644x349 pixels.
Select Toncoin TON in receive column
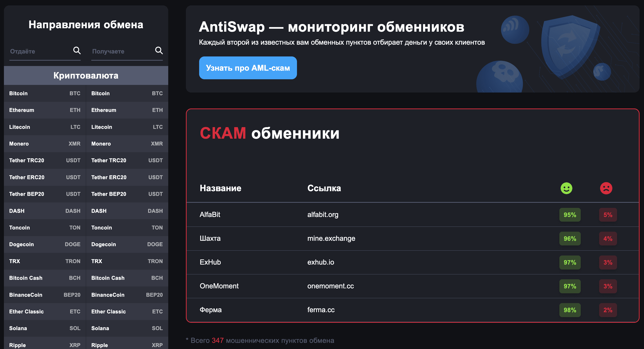(127, 228)
